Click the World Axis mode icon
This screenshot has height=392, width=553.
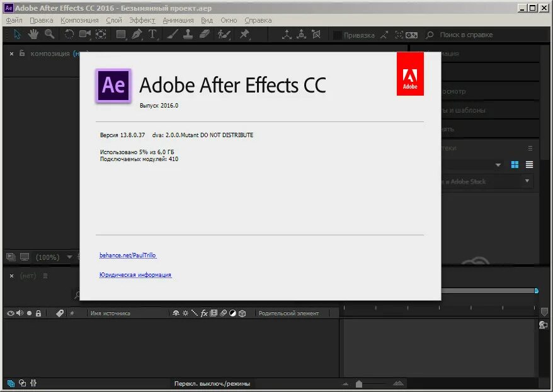[301, 35]
